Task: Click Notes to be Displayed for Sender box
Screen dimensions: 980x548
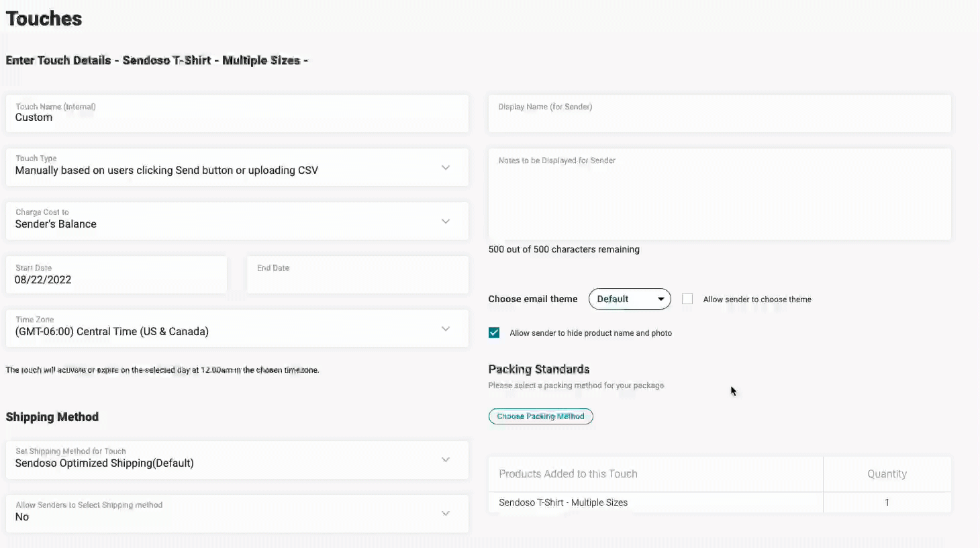Action: [x=720, y=194]
